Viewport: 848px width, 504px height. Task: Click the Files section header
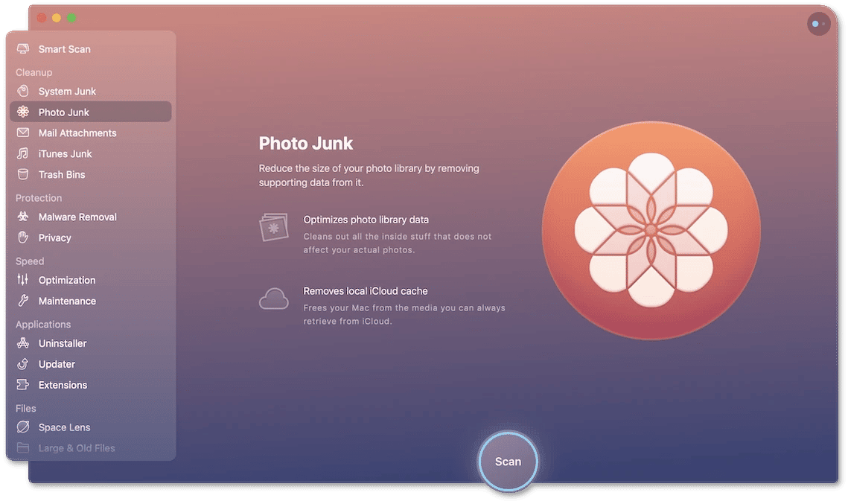point(25,408)
